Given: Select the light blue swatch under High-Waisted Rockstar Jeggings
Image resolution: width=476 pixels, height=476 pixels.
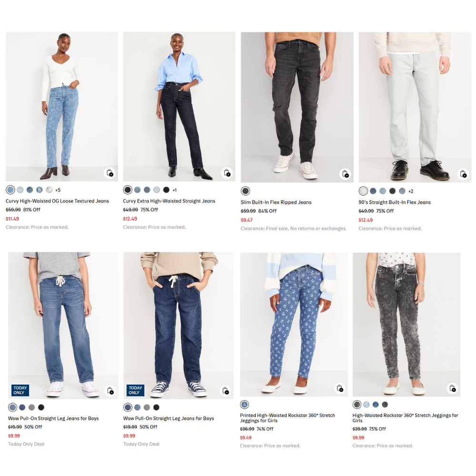Looking at the screenshot, I should 367,405.
